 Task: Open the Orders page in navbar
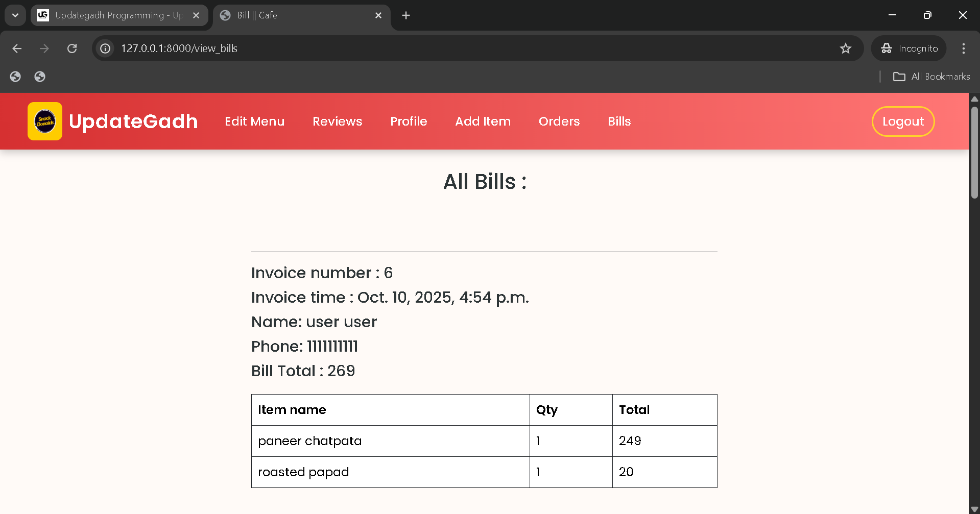pyautogui.click(x=559, y=121)
